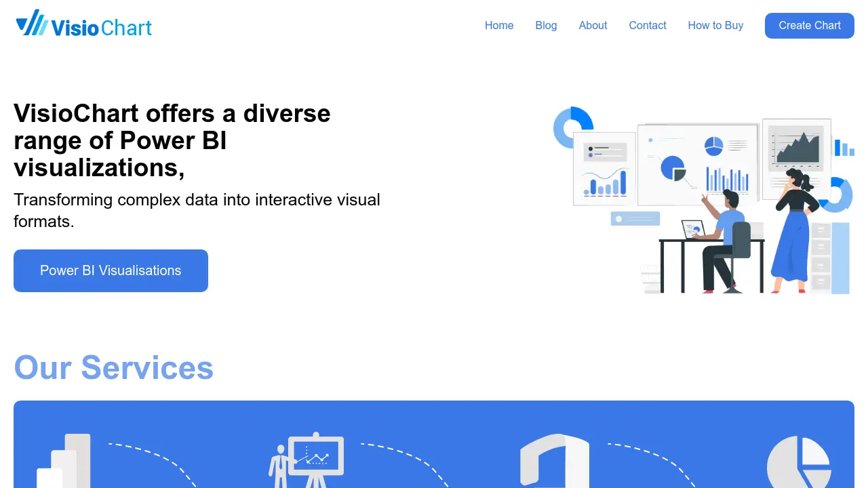Click the Office logo service icon
This screenshot has width=868, height=488.
click(x=555, y=461)
